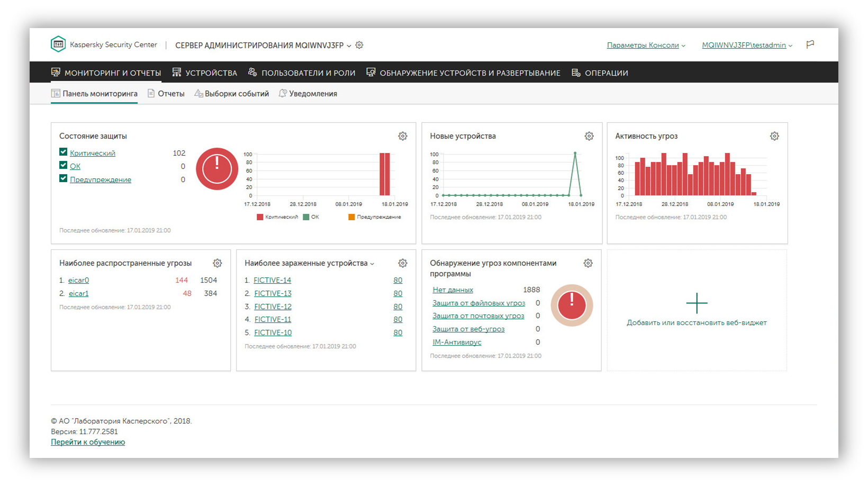Click the Выборки событий icon
This screenshot has width=868, height=486.
tap(198, 93)
